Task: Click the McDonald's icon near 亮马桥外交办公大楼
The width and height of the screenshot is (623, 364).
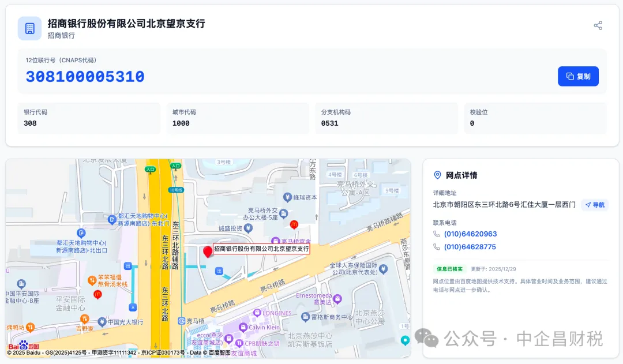Action: tap(294, 224)
